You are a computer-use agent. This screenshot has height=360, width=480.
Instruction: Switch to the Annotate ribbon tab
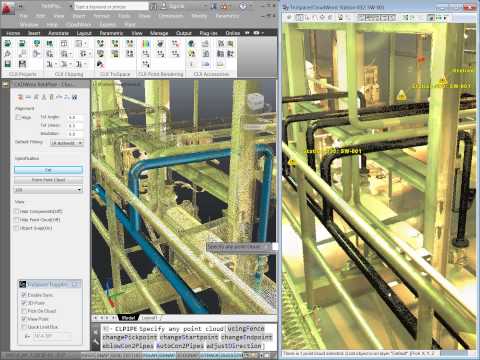pyautogui.click(x=58, y=33)
